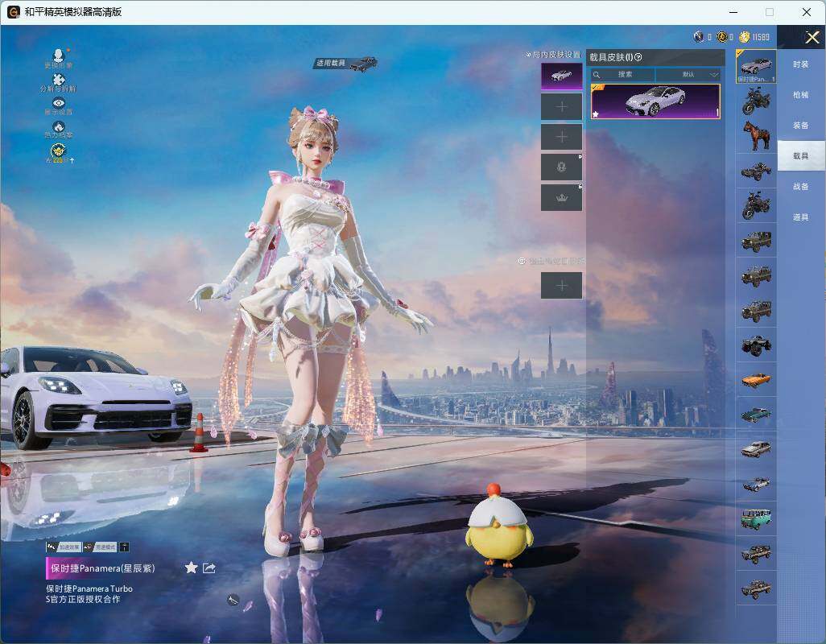Click the help question mark beside 载具皮肤
Screen dimensions: 826x644
click(638, 57)
